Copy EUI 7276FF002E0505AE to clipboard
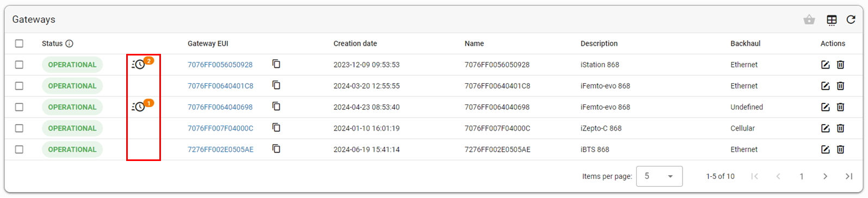This screenshot has height=198, width=868. (x=276, y=149)
